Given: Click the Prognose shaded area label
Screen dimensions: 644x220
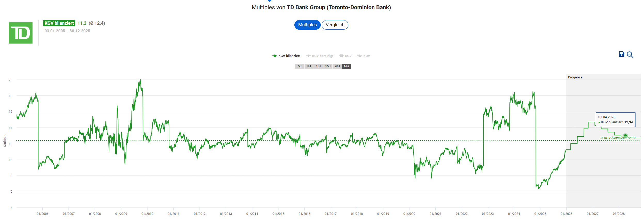Looking at the screenshot, I should 575,77.
